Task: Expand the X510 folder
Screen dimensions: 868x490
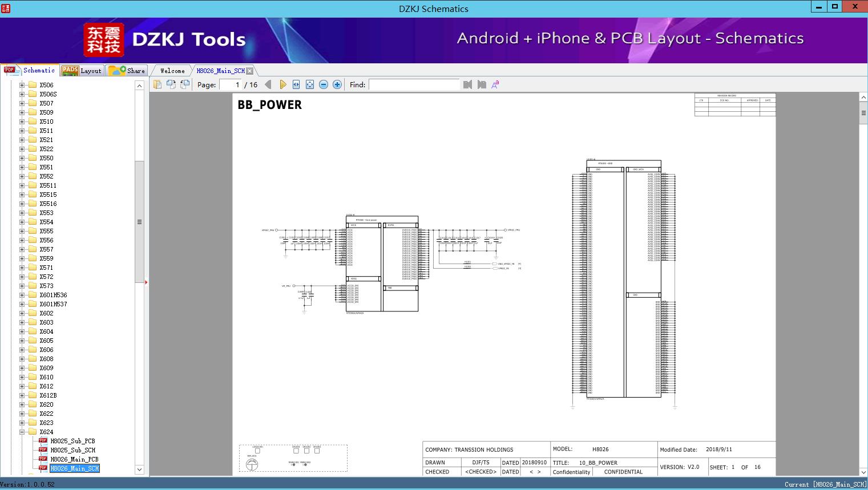Action: click(x=22, y=122)
